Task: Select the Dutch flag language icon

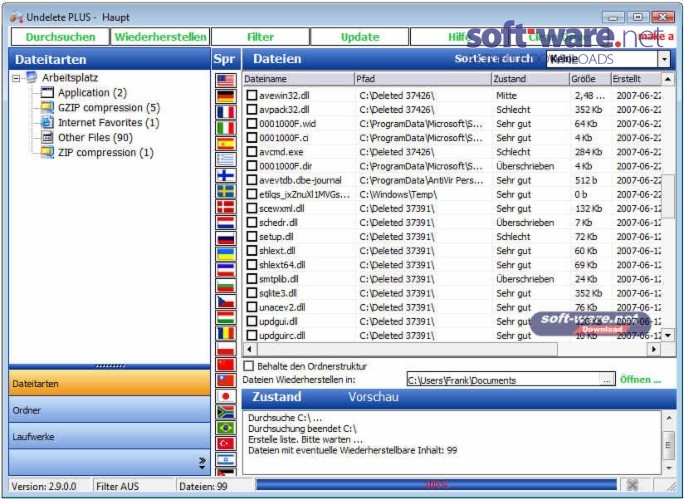Action: (226, 222)
